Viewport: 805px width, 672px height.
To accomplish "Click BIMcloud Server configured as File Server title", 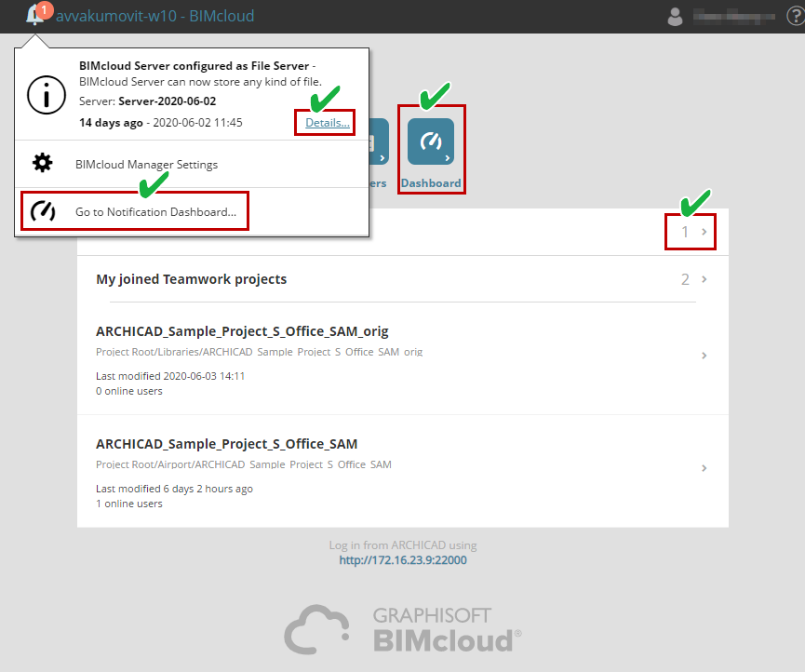I will [x=194, y=66].
